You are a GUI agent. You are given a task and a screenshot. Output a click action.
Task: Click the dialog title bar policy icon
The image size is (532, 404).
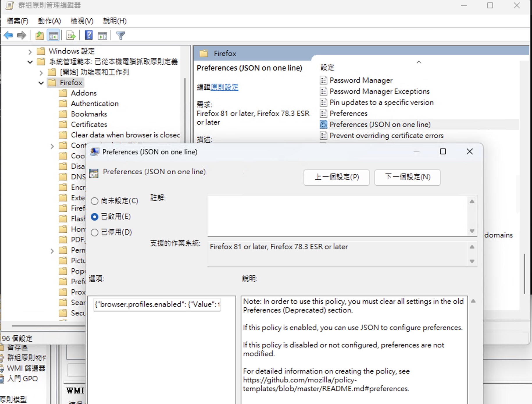coord(94,152)
